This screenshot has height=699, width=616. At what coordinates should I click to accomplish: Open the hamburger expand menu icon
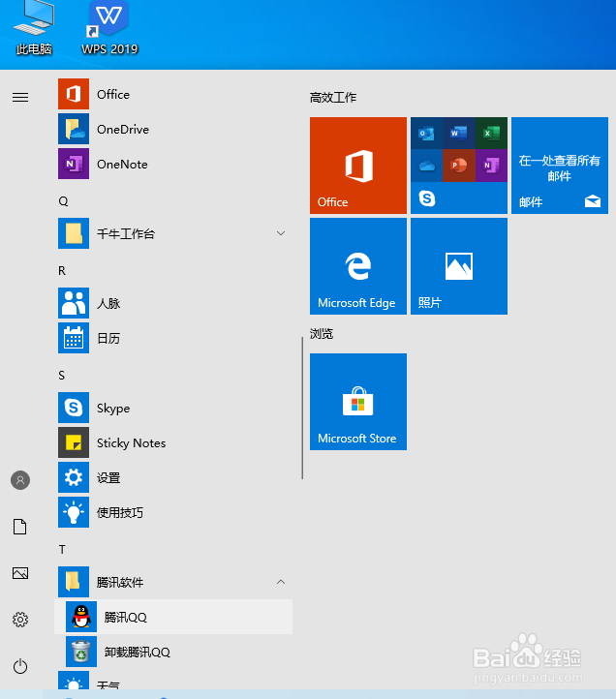click(20, 97)
